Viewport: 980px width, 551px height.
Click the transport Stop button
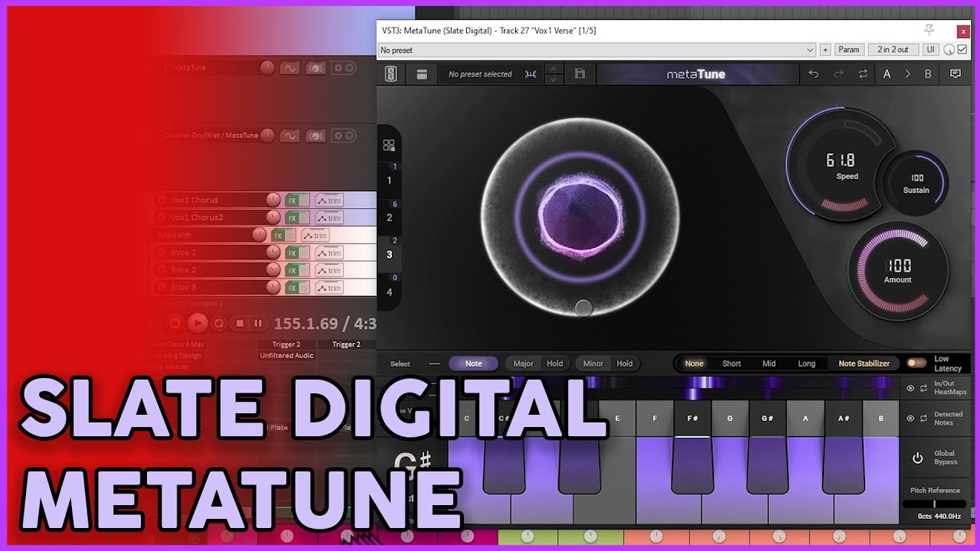click(x=240, y=324)
